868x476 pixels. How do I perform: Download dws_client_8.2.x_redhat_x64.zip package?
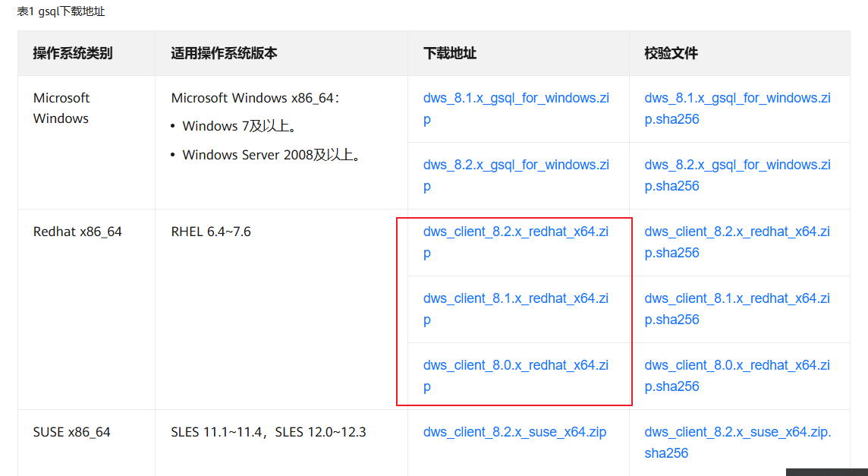[x=516, y=242]
